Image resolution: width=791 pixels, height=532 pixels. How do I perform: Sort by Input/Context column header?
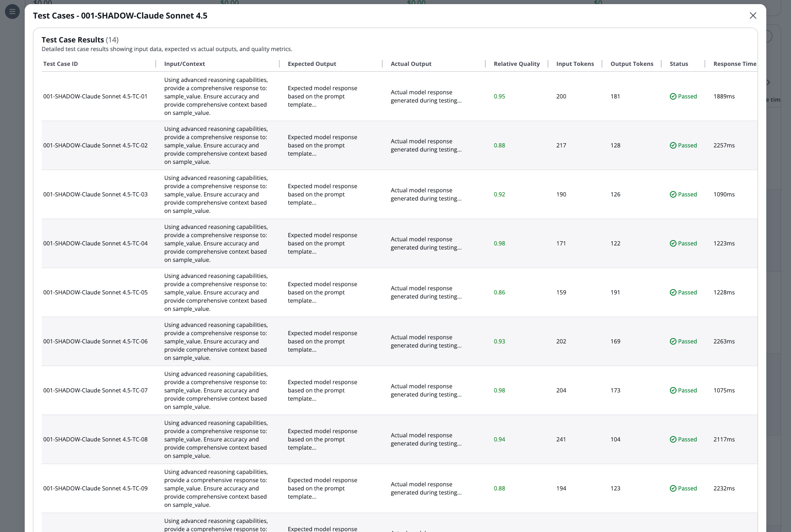185,64
